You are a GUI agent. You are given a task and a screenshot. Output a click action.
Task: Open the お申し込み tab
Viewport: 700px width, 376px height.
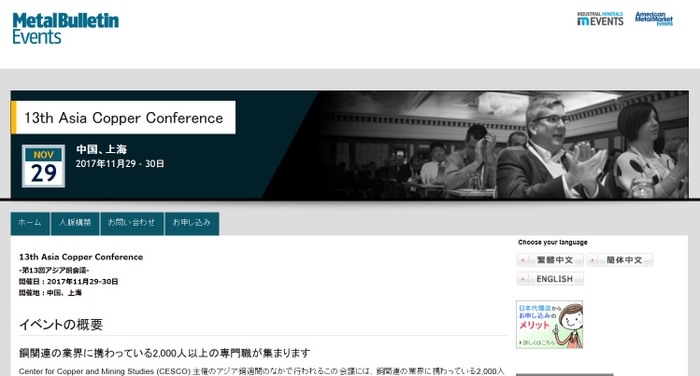pyautogui.click(x=192, y=223)
